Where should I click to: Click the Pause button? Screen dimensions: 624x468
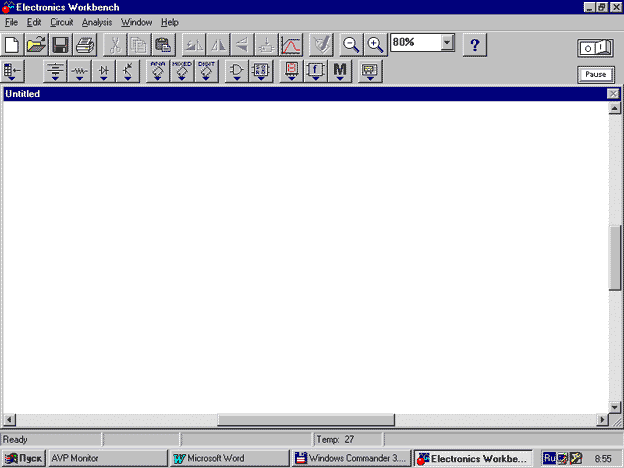tap(596, 74)
